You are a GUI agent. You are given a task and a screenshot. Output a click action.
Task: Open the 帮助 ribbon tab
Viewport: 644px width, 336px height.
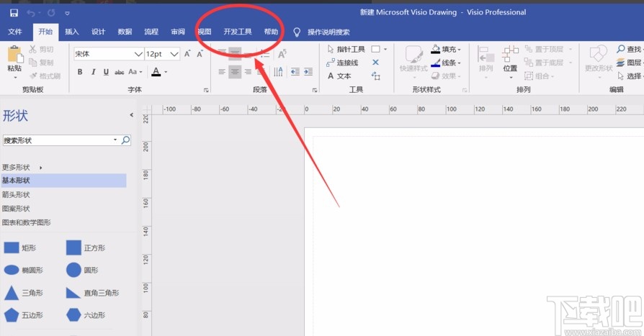[x=271, y=32]
